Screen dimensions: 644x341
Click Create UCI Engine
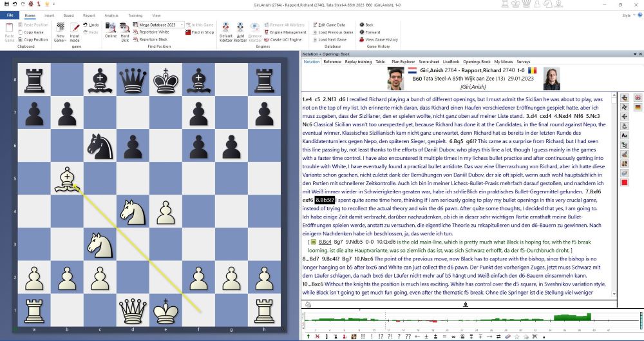coord(283,39)
